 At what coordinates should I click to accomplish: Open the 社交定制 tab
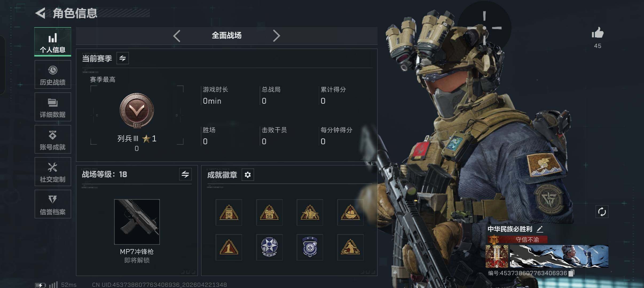point(53,172)
